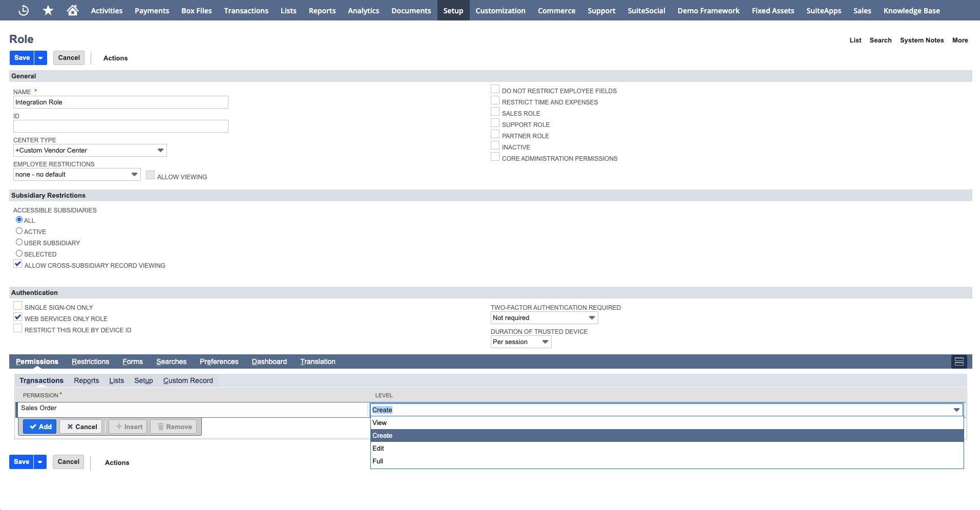Click the System Notes link
Image resolution: width=980 pixels, height=510 pixels.
pyautogui.click(x=922, y=40)
